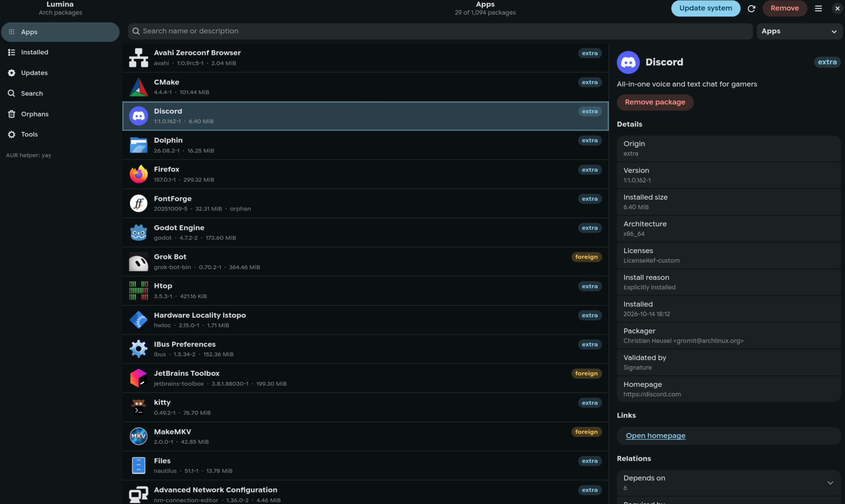The width and height of the screenshot is (845, 504).
Task: Click the Validated by Signature row
Action: [x=728, y=363]
